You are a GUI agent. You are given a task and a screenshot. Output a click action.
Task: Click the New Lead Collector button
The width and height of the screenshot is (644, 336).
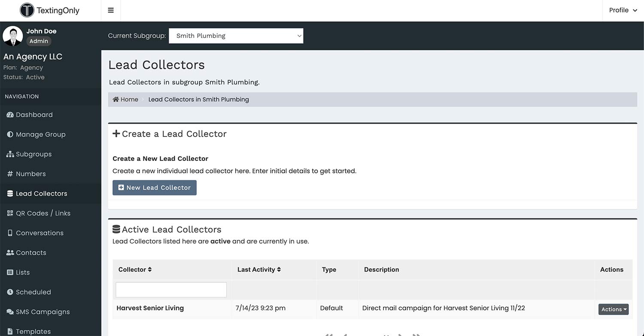click(154, 188)
